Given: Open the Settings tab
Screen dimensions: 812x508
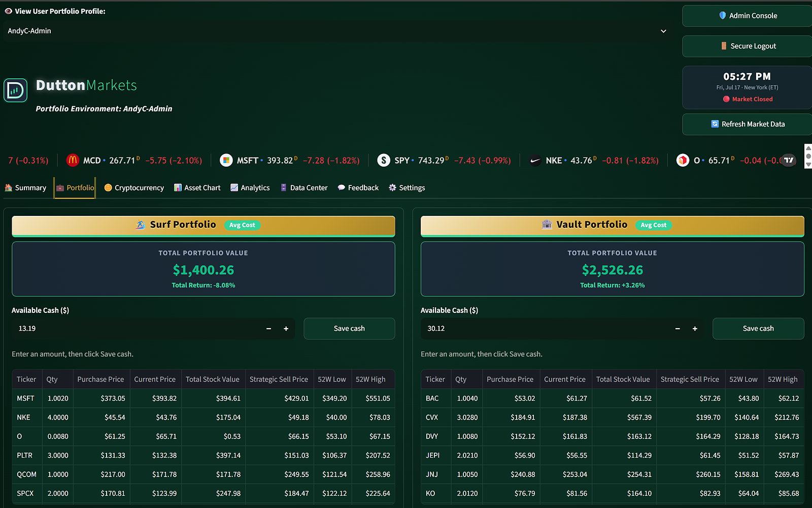Looking at the screenshot, I should pos(407,187).
